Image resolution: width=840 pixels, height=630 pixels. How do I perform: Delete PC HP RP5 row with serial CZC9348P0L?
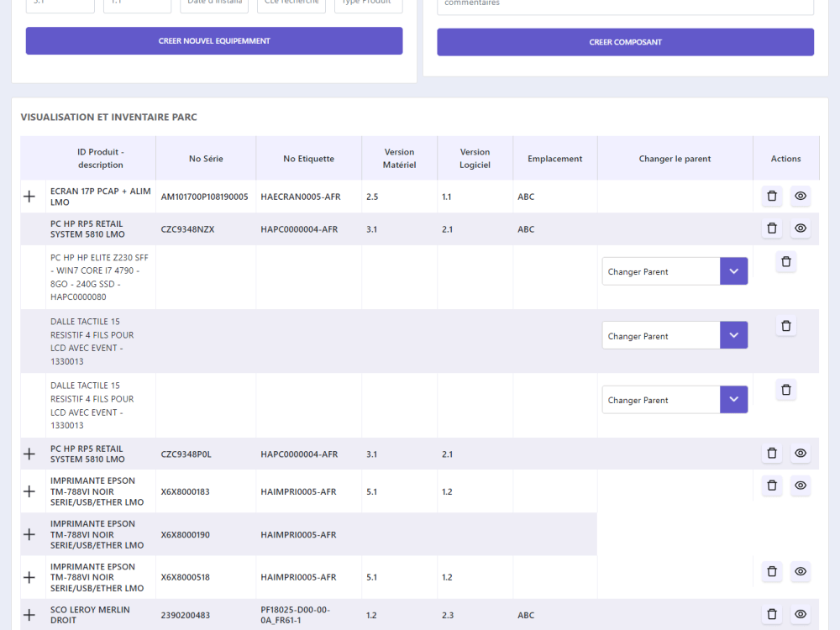(771, 453)
